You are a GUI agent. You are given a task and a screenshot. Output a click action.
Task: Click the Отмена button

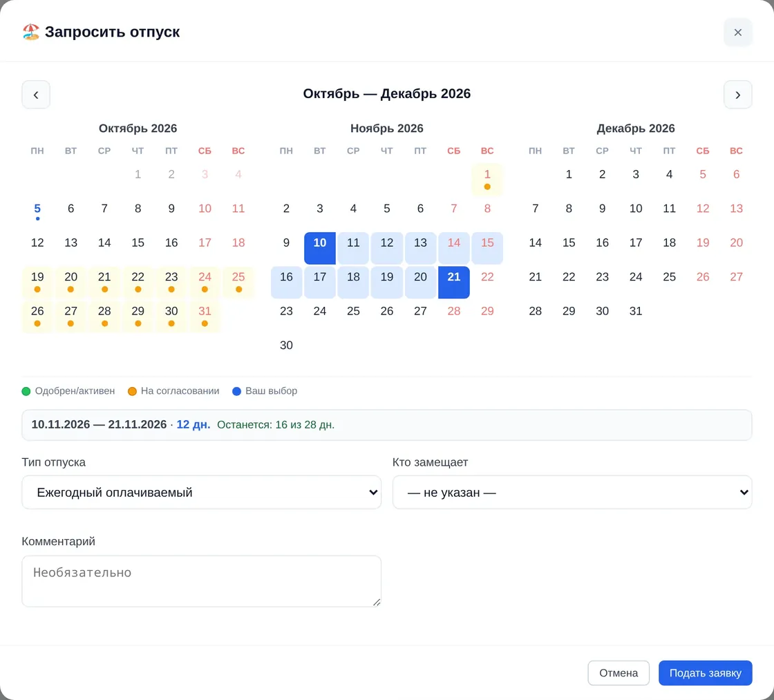618,673
